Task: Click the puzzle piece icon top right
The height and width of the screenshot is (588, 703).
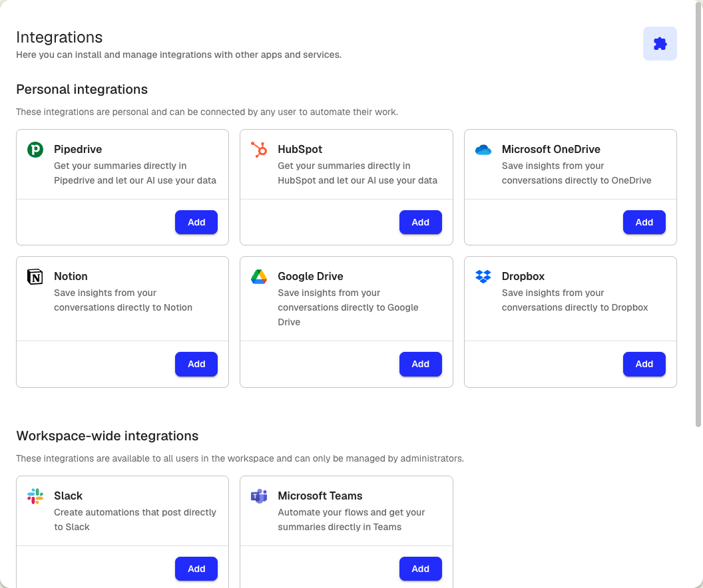Action: [x=660, y=43]
